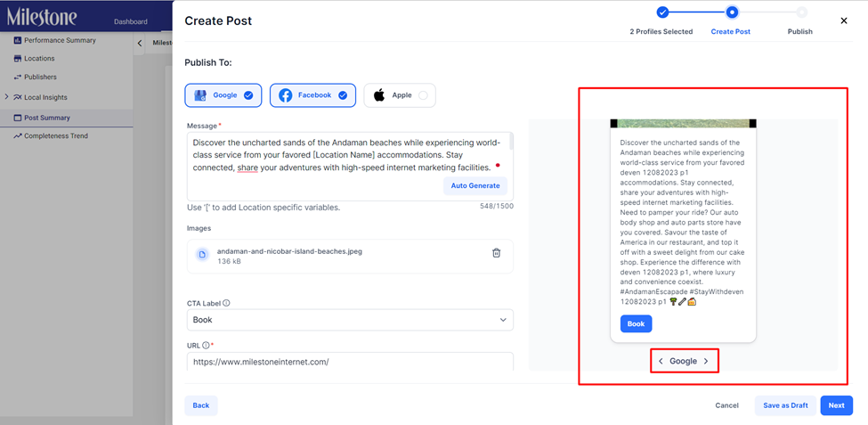This screenshot has width=868, height=425.
Task: Go to 2 Profiles Selected step
Action: pos(661,12)
